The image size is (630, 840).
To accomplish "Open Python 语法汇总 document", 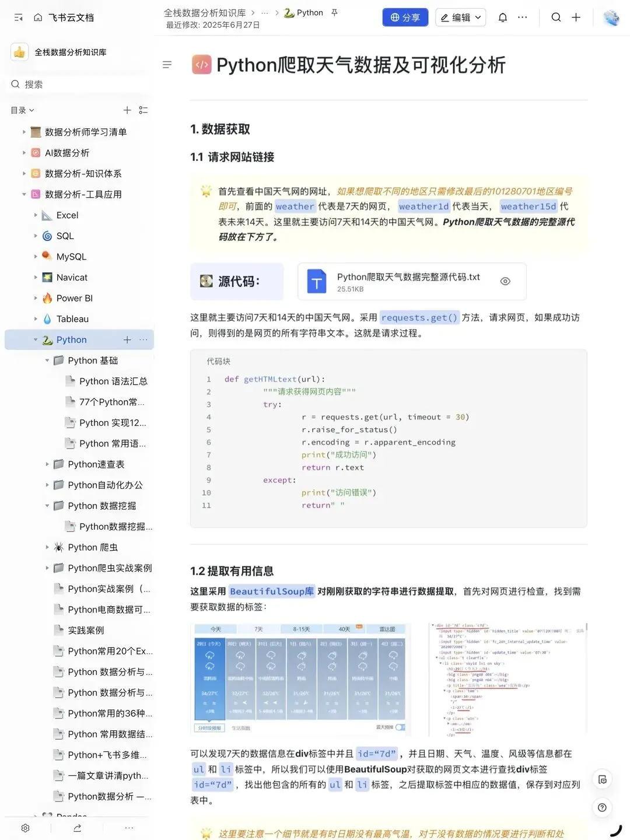I will click(x=113, y=381).
